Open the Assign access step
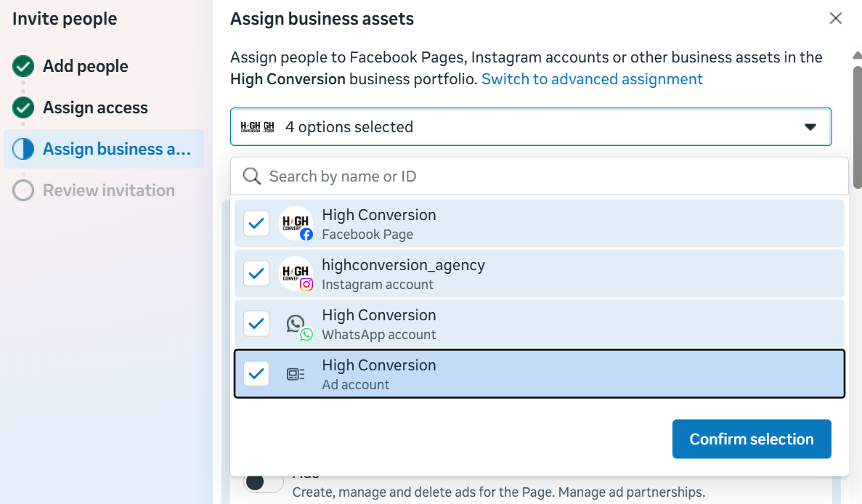 click(95, 107)
